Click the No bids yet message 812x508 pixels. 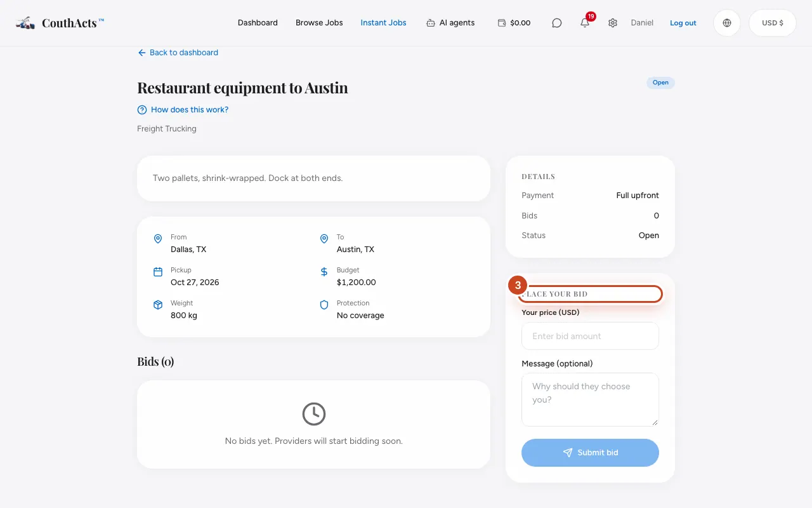[x=314, y=441]
